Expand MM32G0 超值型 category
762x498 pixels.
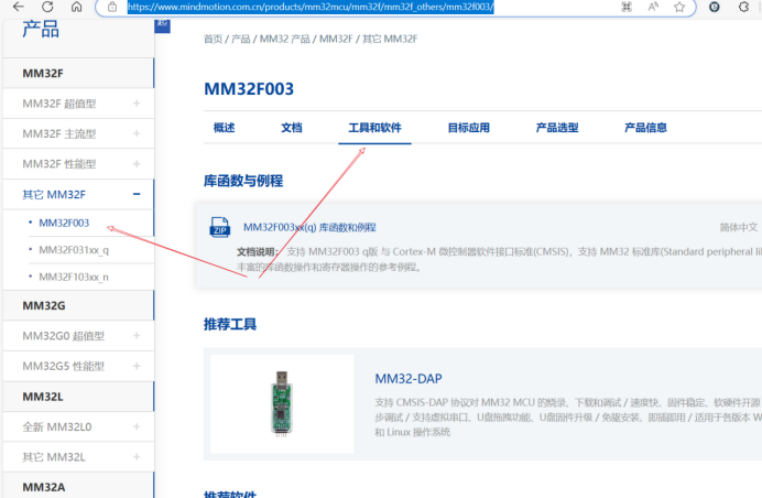137,336
